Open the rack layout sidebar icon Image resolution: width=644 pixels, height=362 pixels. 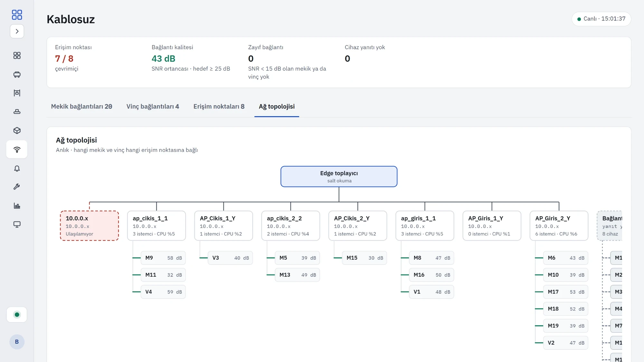coord(17,93)
